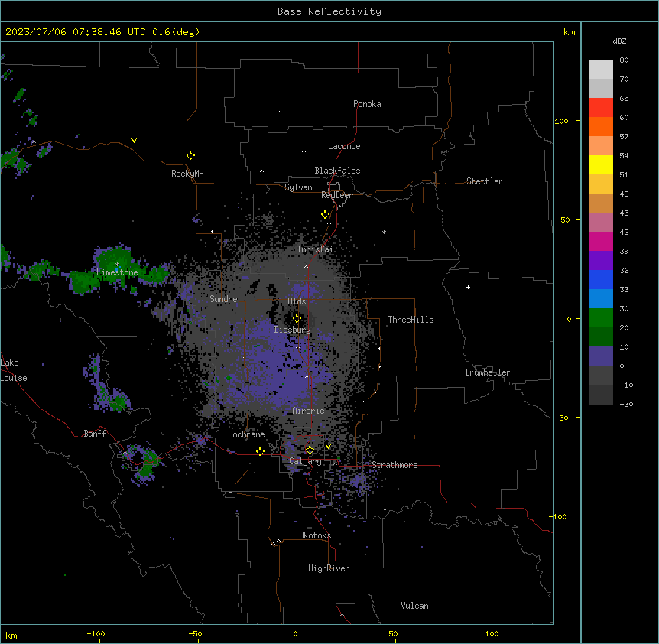Click the Stettler town label
Screen dimensions: 659x644
point(485,181)
